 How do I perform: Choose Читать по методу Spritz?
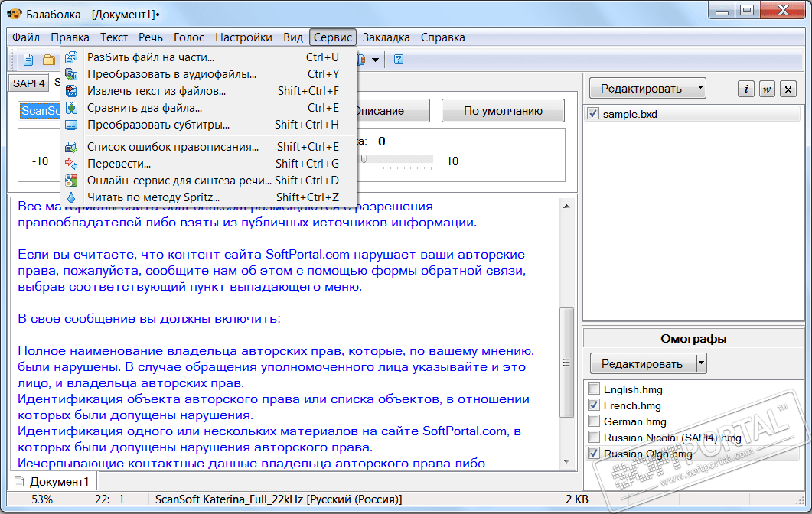pos(209,197)
